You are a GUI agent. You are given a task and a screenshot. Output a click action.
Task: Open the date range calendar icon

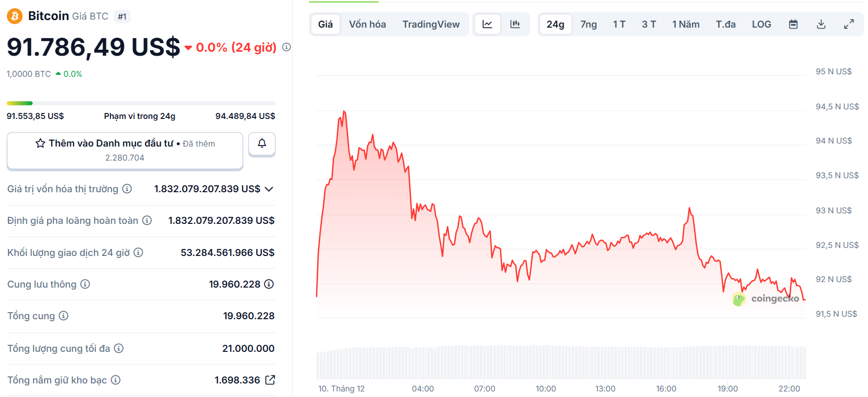(793, 24)
